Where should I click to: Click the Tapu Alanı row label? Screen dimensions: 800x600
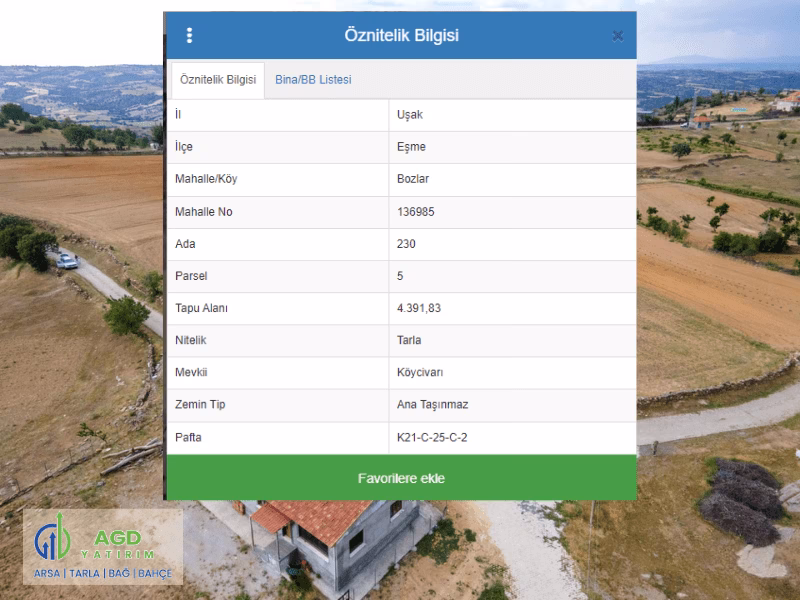tap(202, 308)
